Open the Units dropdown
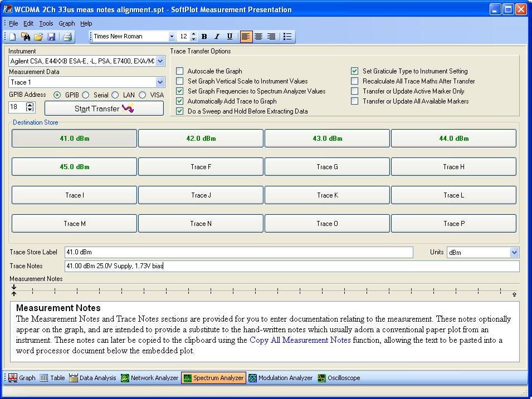This screenshot has width=532, height=399. [x=514, y=253]
